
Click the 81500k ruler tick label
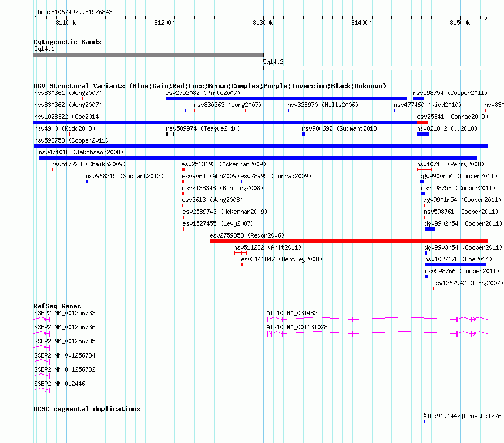(x=460, y=23)
